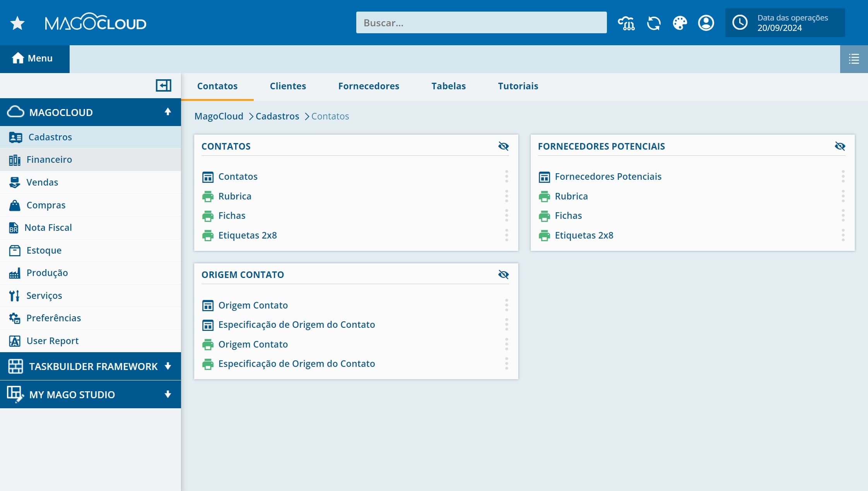Select Serviços in the sidebar

(x=91, y=296)
